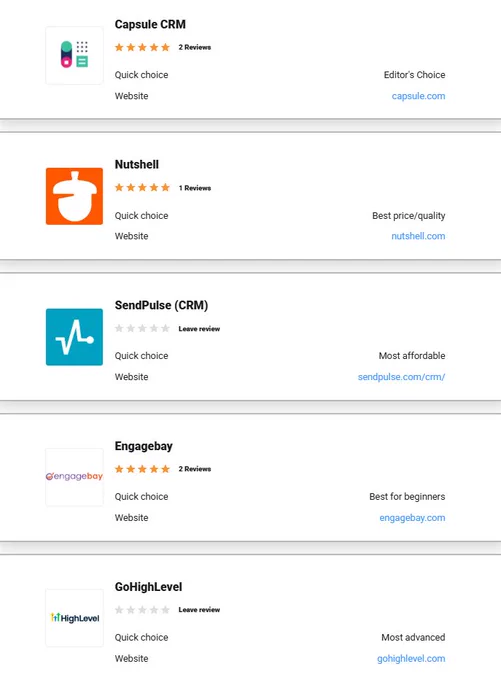This screenshot has width=501, height=680.
Task: Click the grey stars under SendPulse (CRM)
Action: [142, 328]
